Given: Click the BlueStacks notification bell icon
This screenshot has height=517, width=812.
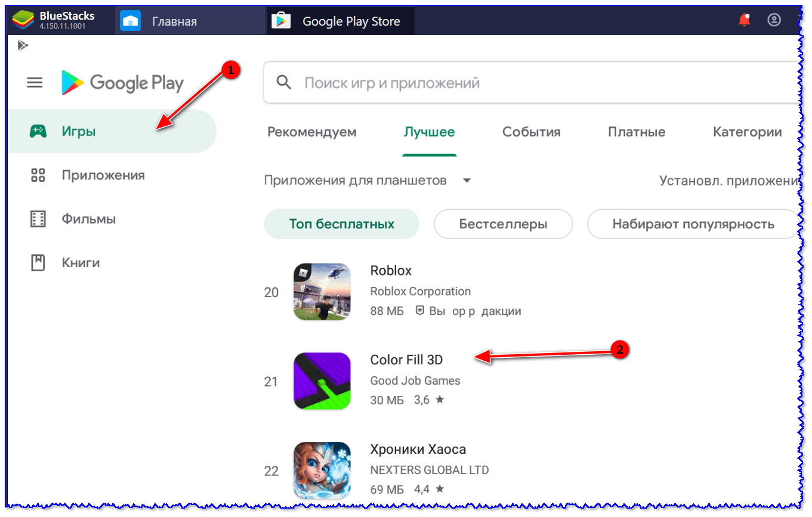Looking at the screenshot, I should (x=744, y=20).
